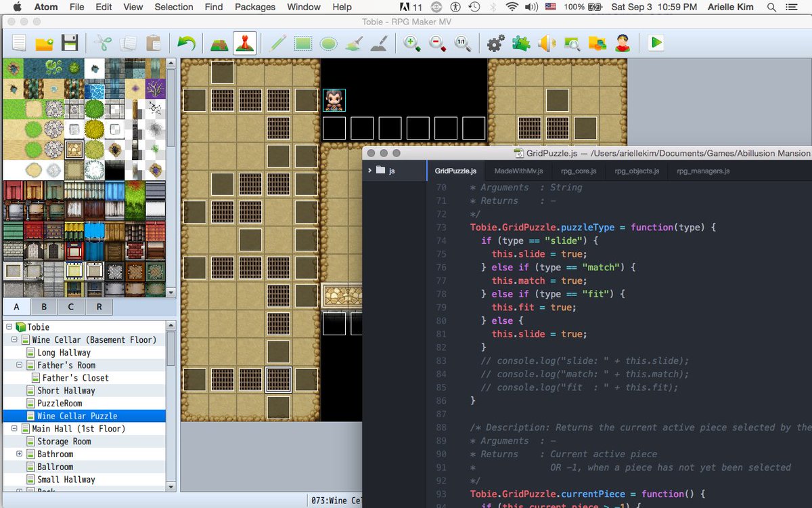Click the Wi-Fi status icon
Image resolution: width=812 pixels, height=508 pixels.
512,7
